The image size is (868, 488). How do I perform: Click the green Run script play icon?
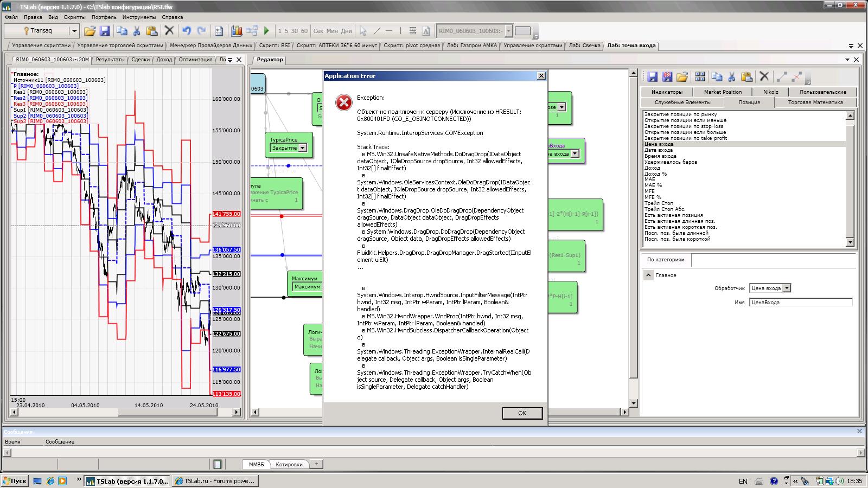[266, 31]
